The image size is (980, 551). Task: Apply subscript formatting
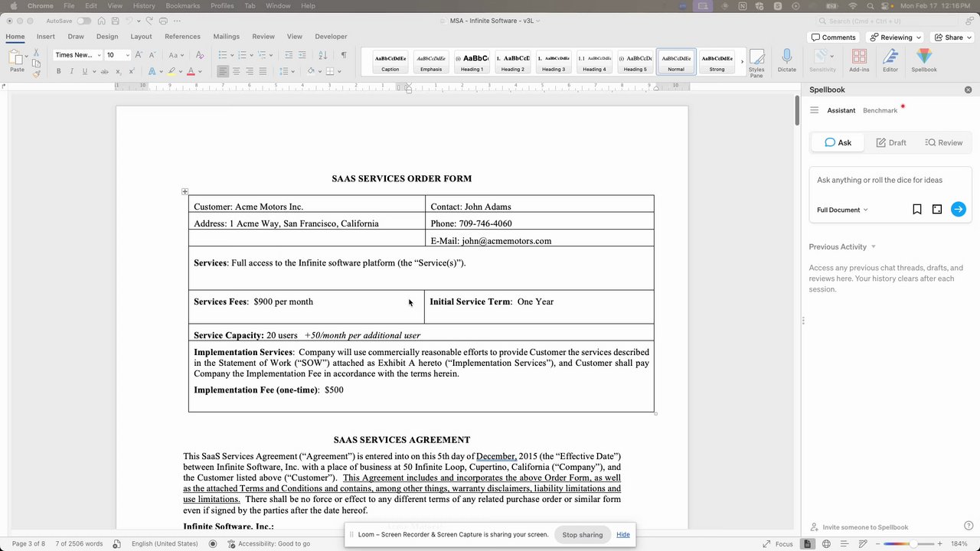point(118,71)
